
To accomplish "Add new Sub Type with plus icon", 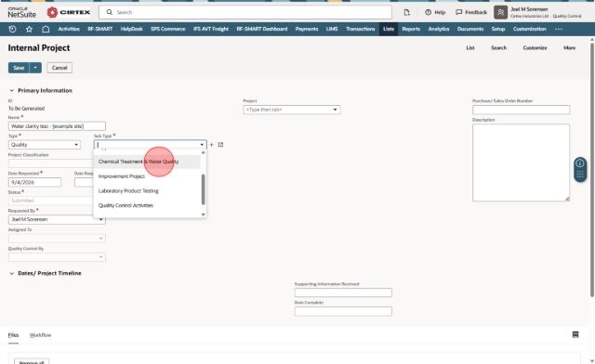I will (211, 145).
